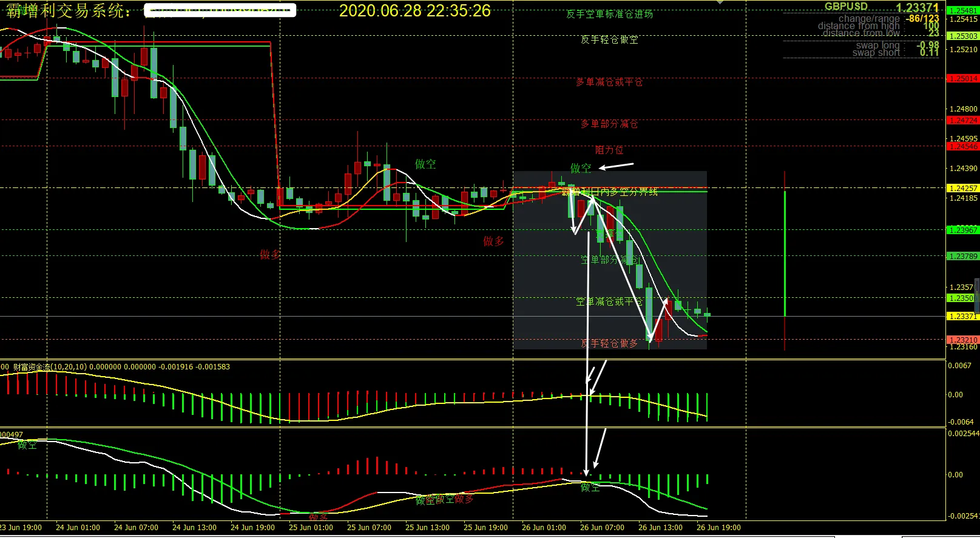Click the 1.25303 price tag on scale
This screenshot has height=538, width=980.
tap(963, 36)
